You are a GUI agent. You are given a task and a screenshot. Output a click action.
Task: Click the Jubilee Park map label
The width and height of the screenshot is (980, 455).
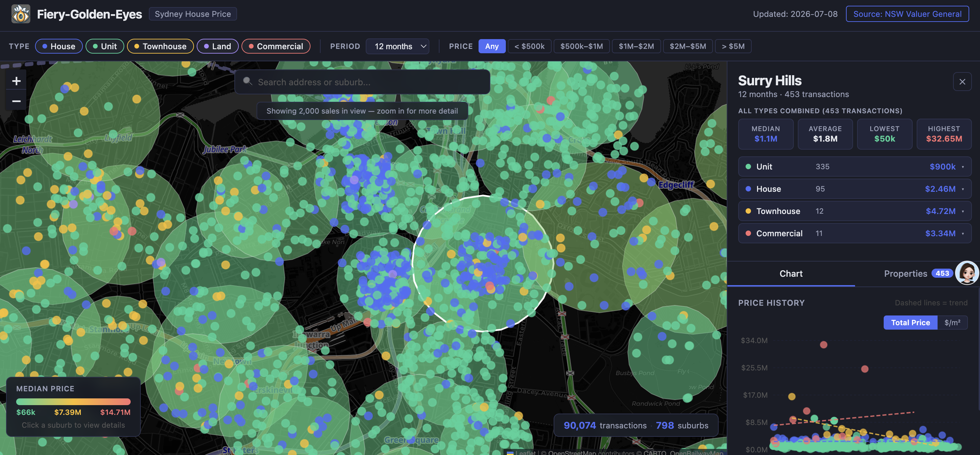[225, 149]
